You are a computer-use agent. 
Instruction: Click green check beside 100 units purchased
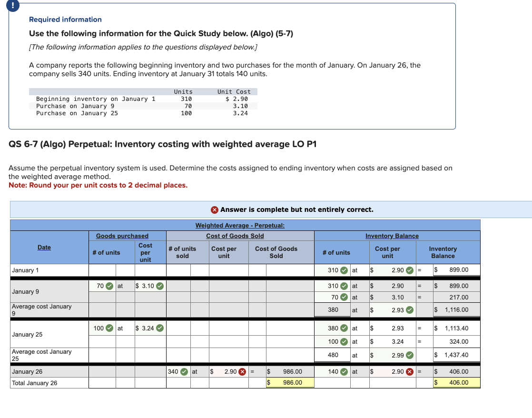coord(109,328)
